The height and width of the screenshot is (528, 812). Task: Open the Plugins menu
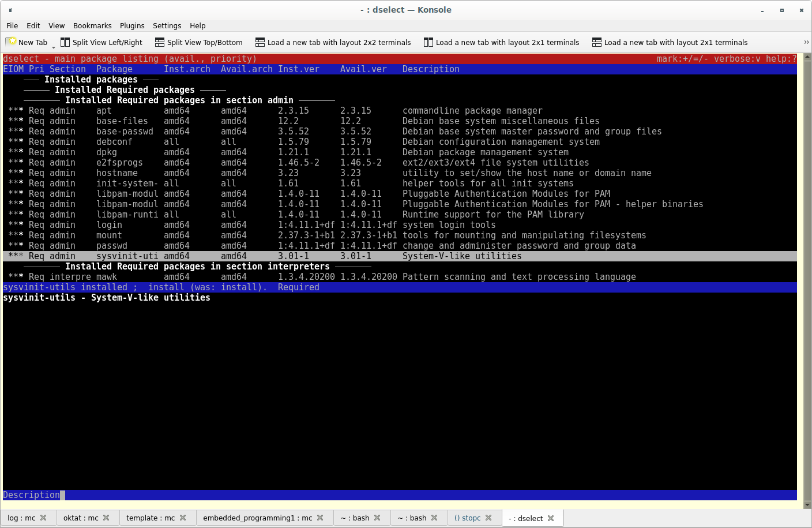point(132,26)
